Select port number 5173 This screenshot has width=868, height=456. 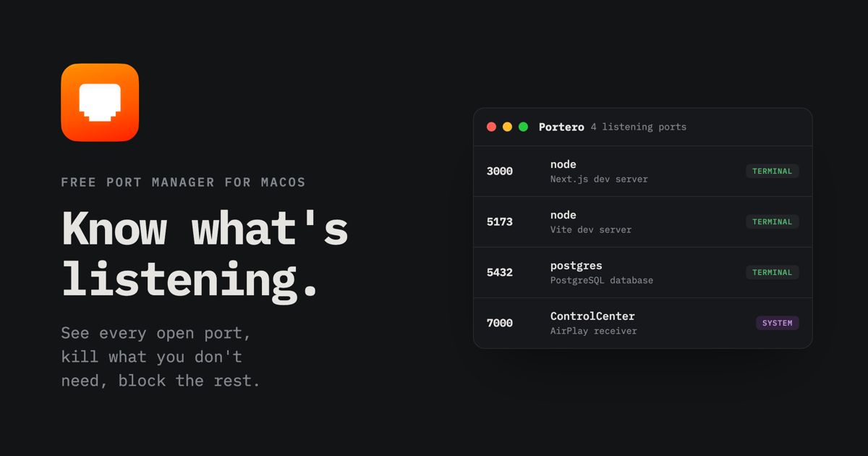click(500, 222)
